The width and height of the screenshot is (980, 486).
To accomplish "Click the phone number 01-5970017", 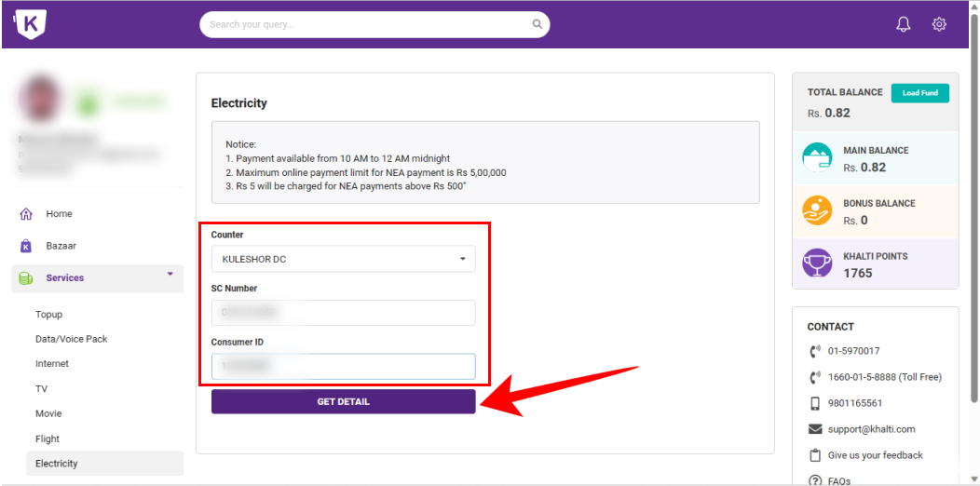I will 853,351.
